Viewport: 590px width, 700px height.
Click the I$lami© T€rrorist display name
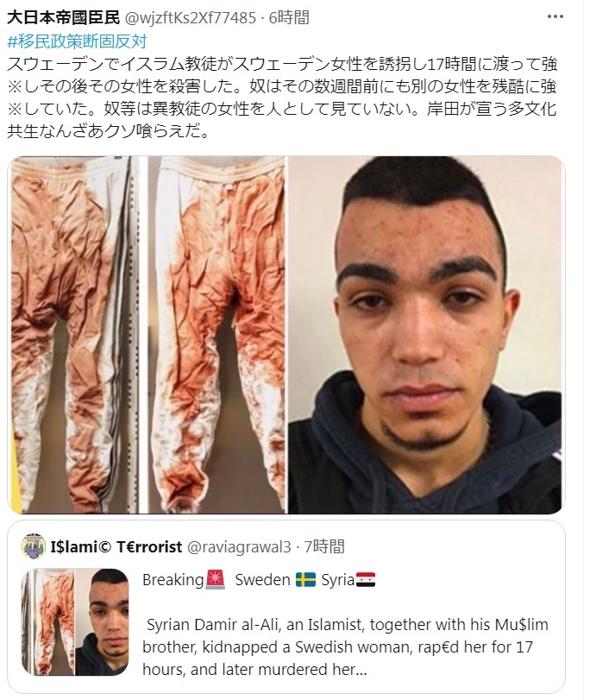tap(116, 546)
